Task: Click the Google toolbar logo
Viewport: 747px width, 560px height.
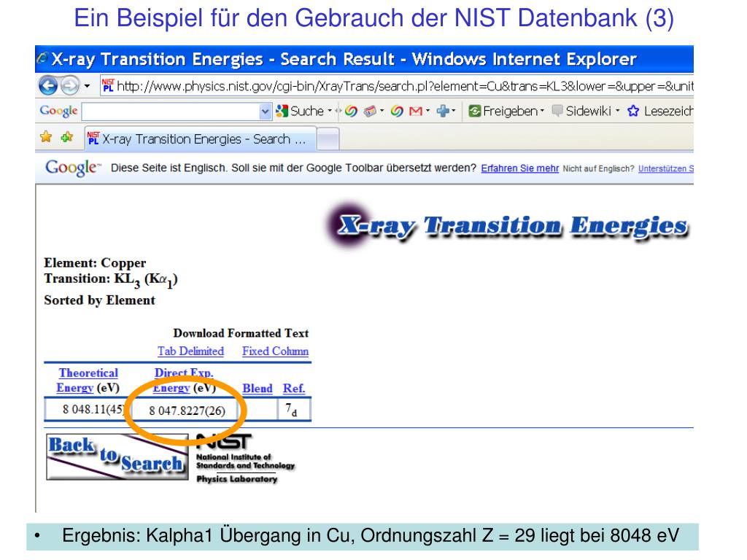Action: point(58,111)
